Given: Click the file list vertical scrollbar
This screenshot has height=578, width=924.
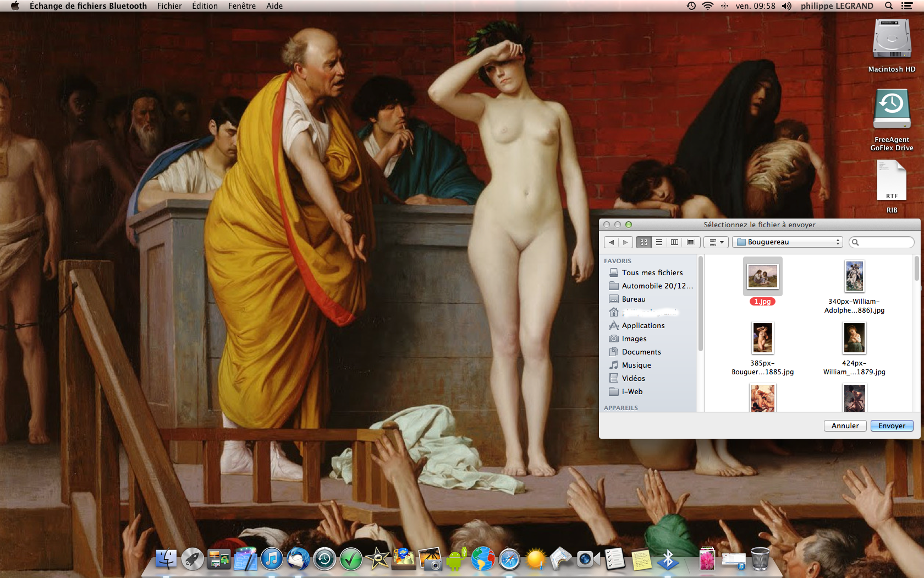Looking at the screenshot, I should point(916,269).
